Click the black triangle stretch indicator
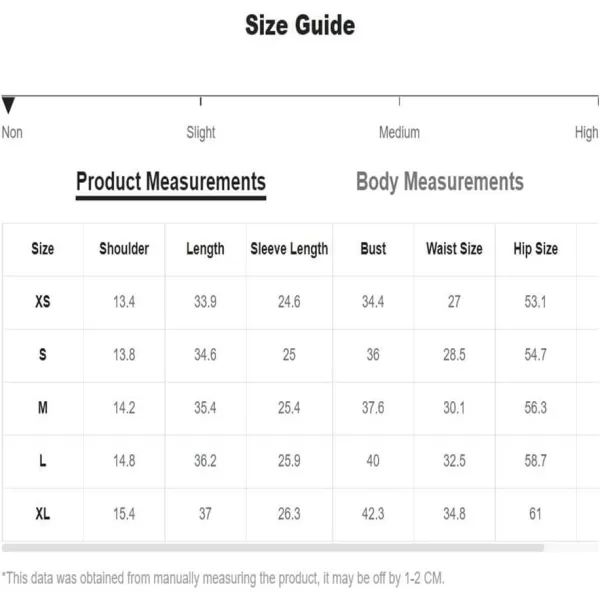The height and width of the screenshot is (600, 600). (x=8, y=105)
